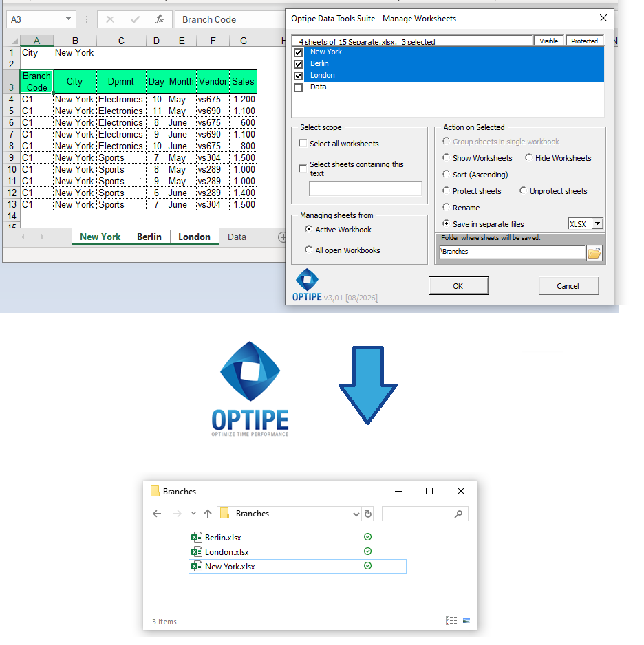
Task: Click the Visible column header
Action: [548, 41]
